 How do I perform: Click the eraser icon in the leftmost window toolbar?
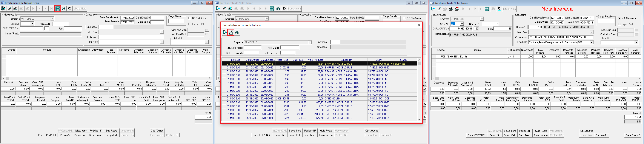click(x=9, y=9)
